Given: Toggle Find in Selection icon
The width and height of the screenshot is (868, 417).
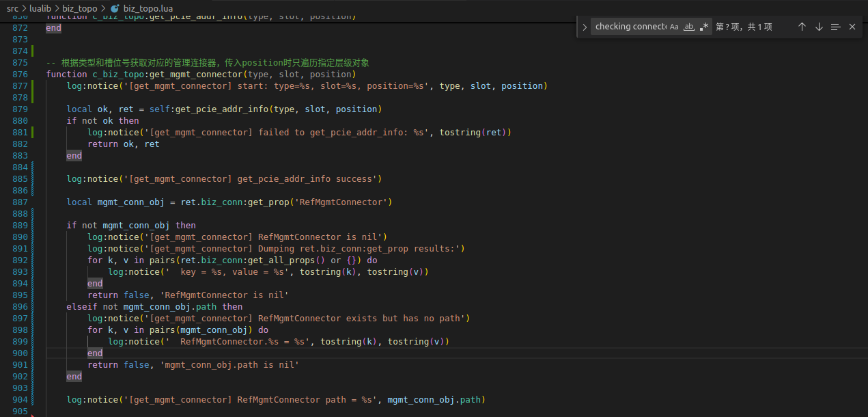Looking at the screenshot, I should coord(835,27).
